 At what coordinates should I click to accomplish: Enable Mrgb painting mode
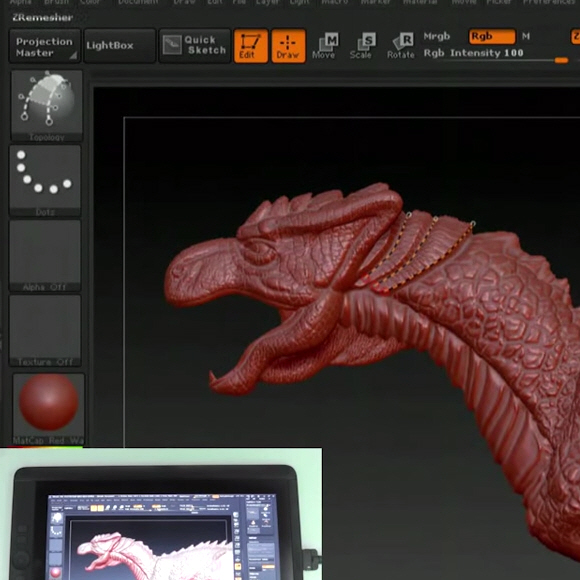[437, 36]
